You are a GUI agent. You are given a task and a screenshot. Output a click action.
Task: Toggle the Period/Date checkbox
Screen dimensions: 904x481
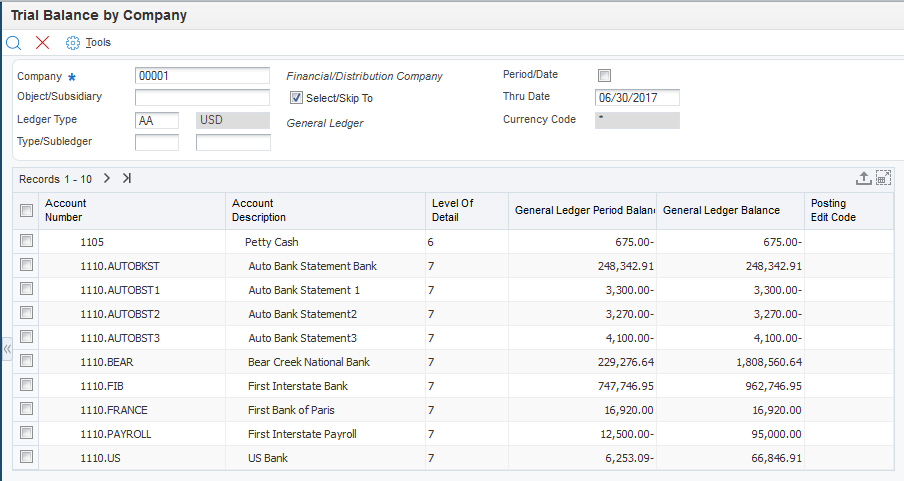[604, 75]
